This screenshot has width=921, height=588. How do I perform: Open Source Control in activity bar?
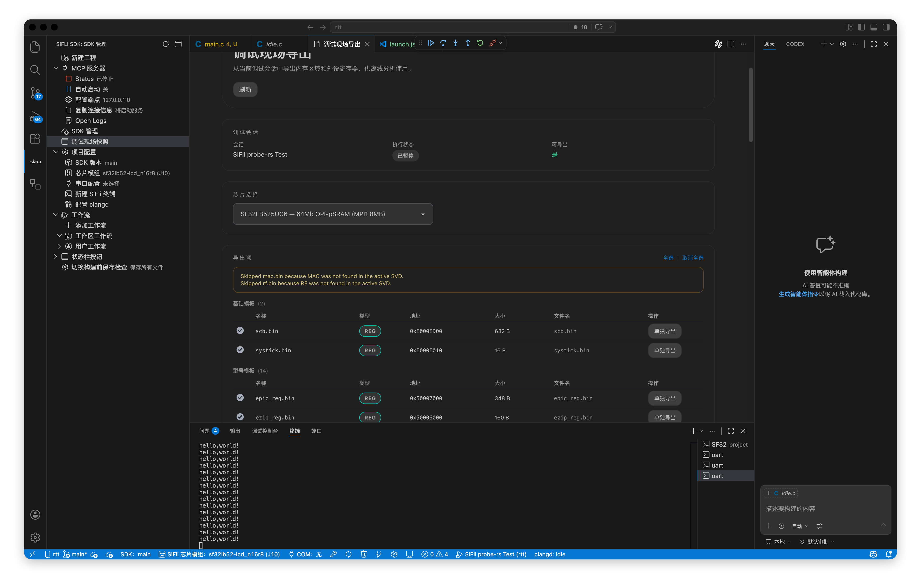(x=35, y=93)
